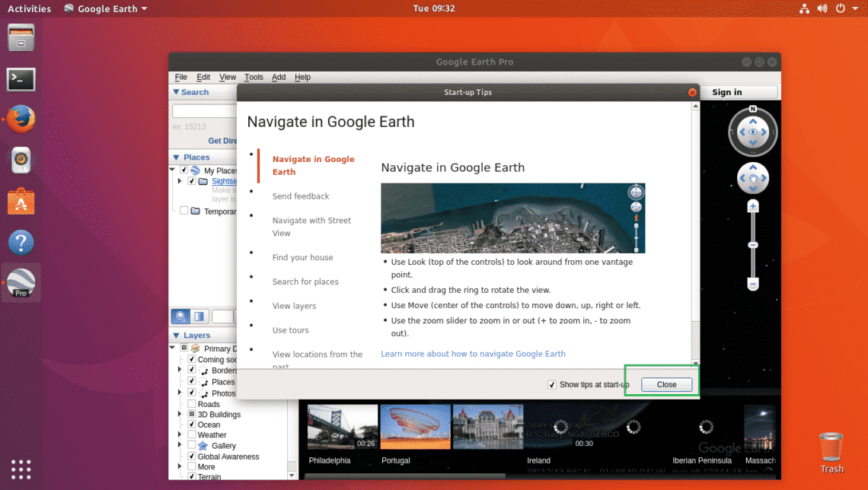This screenshot has width=868, height=490.
Task: Open the Tools menu
Action: click(x=254, y=77)
